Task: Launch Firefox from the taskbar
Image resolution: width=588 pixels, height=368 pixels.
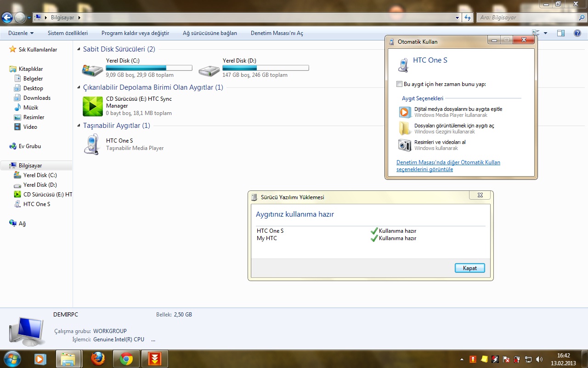Action: point(97,359)
